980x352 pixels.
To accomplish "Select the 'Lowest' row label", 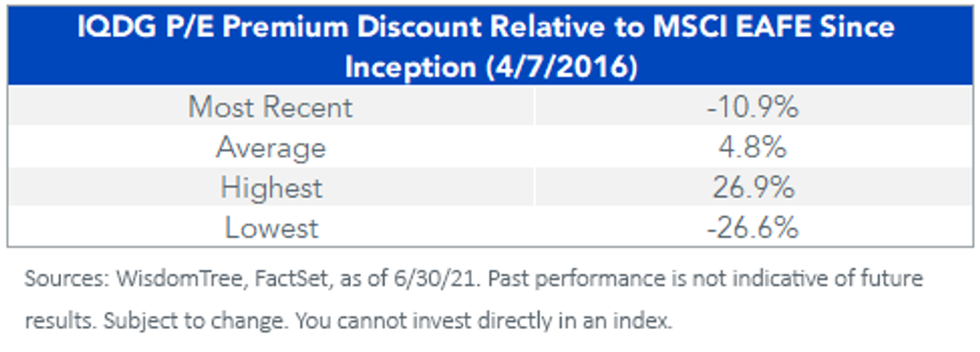I will click(270, 228).
